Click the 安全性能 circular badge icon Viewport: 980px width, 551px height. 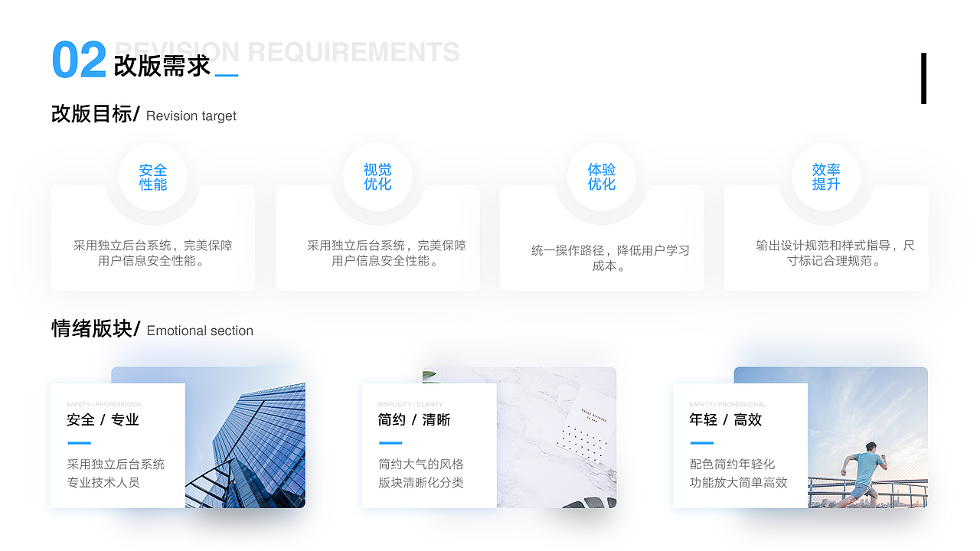(x=153, y=176)
